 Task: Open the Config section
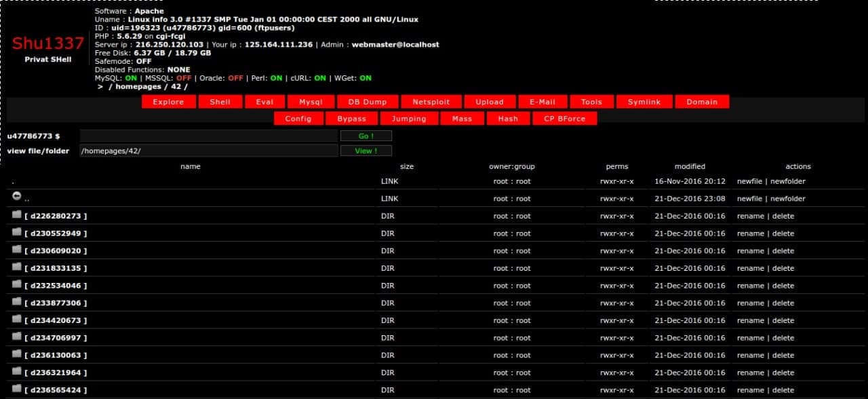click(298, 119)
